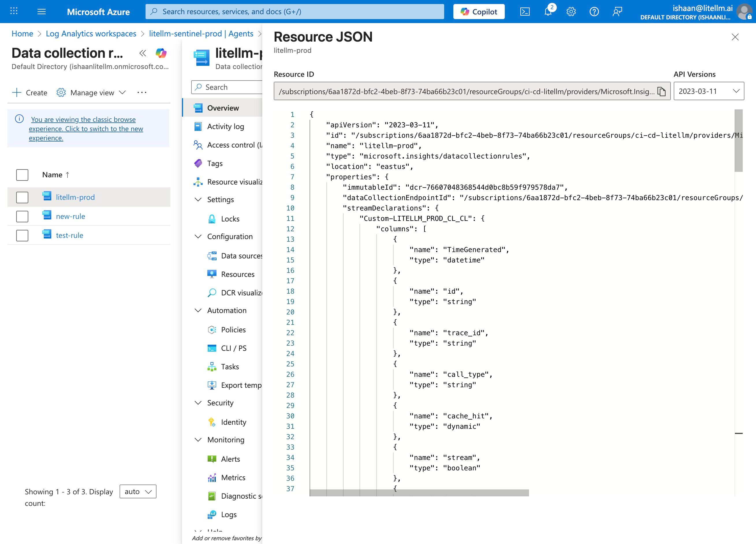This screenshot has width=756, height=544.
Task: Check the new-rule row checkbox
Action: point(22,216)
